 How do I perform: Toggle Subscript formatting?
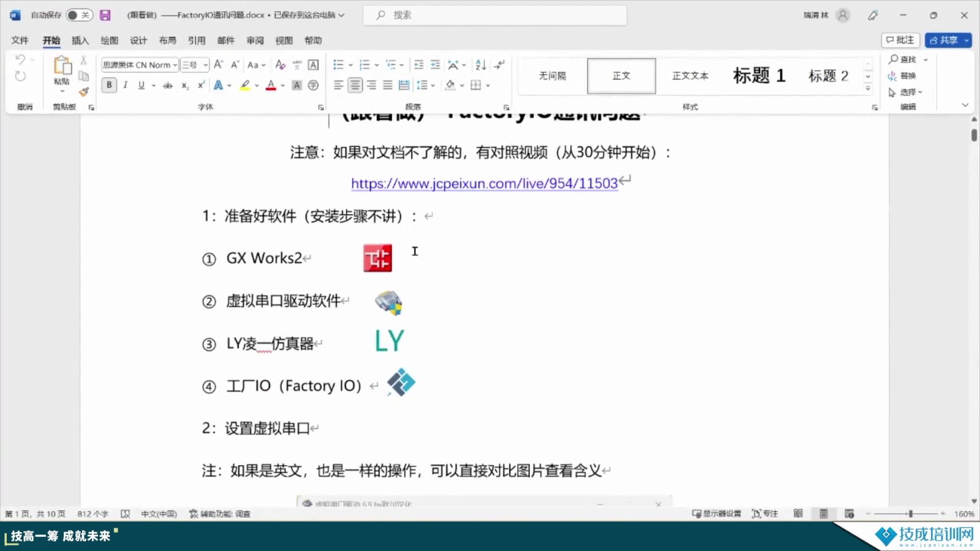pyautogui.click(x=185, y=85)
